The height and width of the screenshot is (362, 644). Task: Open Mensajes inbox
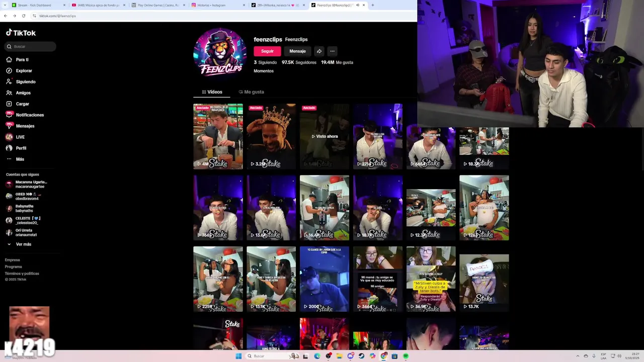[21, 126]
